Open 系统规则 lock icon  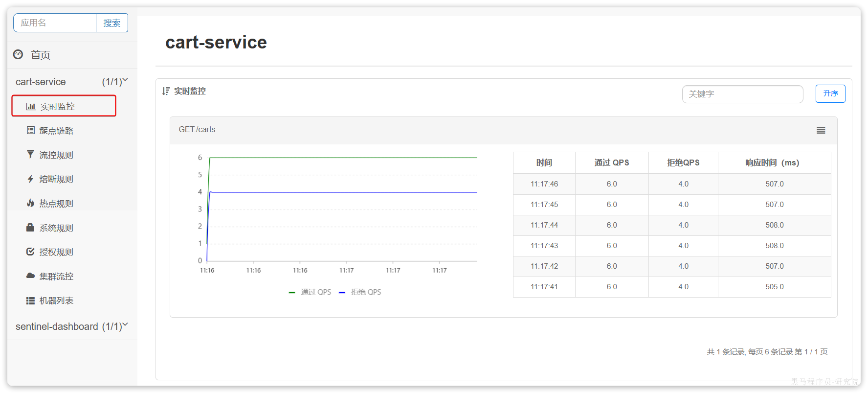(30, 227)
